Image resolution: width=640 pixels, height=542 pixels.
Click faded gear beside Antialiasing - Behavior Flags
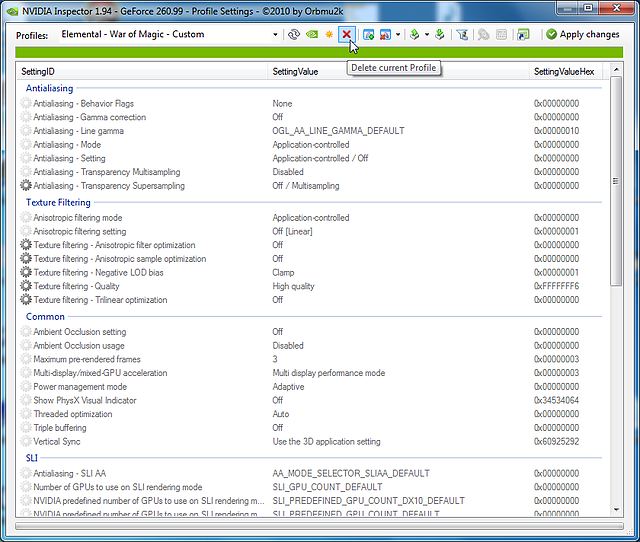click(26, 103)
